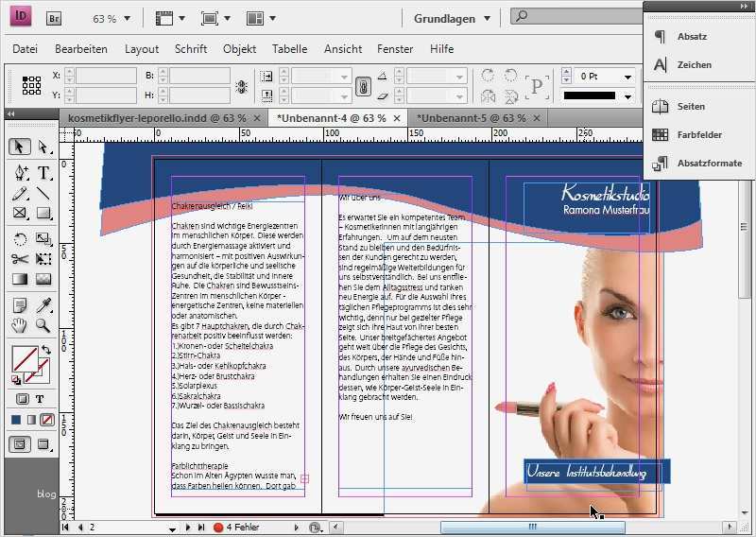Open the Datei menu
Image resolution: width=756 pixels, height=537 pixels.
coord(26,49)
